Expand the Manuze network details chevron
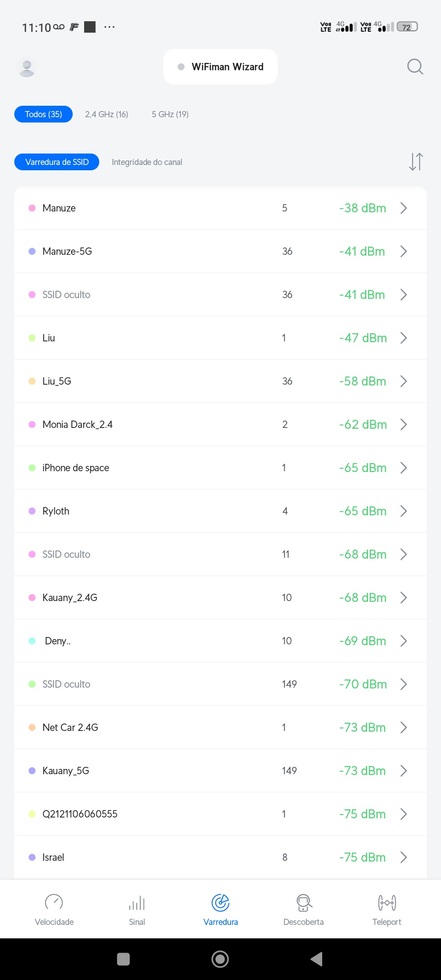 point(403,208)
